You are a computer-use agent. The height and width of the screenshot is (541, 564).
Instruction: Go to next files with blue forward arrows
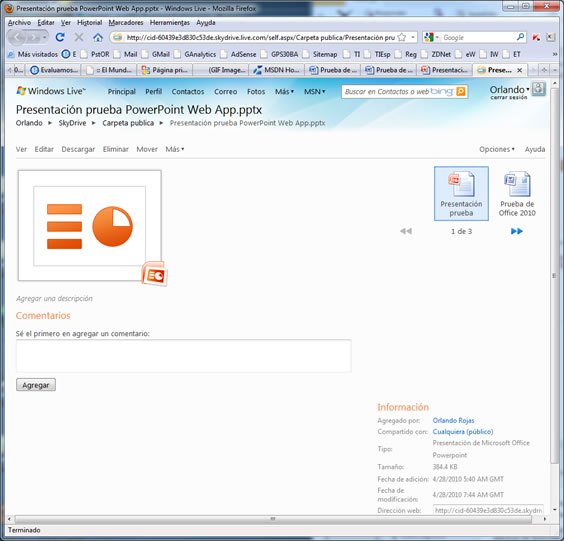(517, 231)
